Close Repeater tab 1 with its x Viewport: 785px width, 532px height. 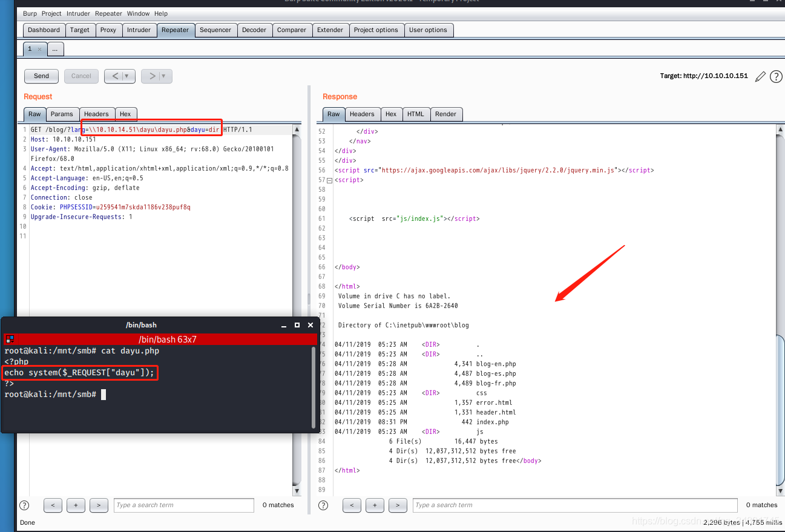click(39, 49)
